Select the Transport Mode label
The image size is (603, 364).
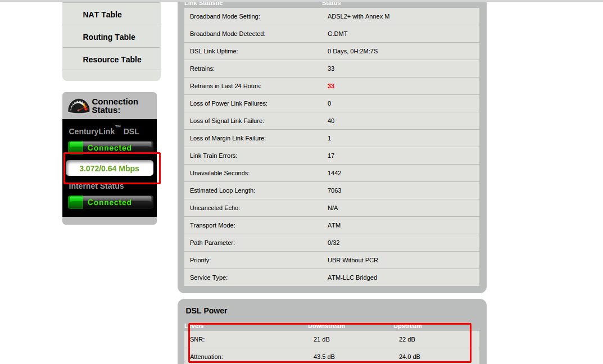pos(212,226)
